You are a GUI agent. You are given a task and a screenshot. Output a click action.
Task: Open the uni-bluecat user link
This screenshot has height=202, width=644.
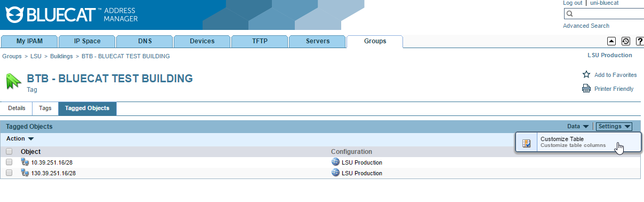(x=604, y=3)
